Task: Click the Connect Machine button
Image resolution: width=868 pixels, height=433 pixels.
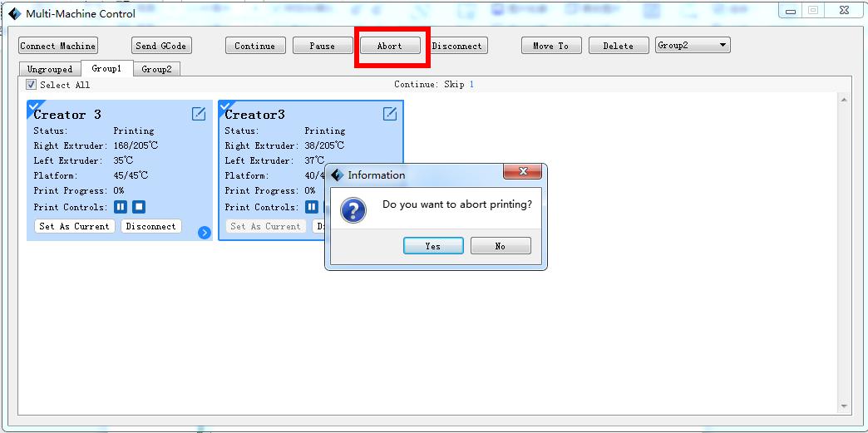Action: 58,46
